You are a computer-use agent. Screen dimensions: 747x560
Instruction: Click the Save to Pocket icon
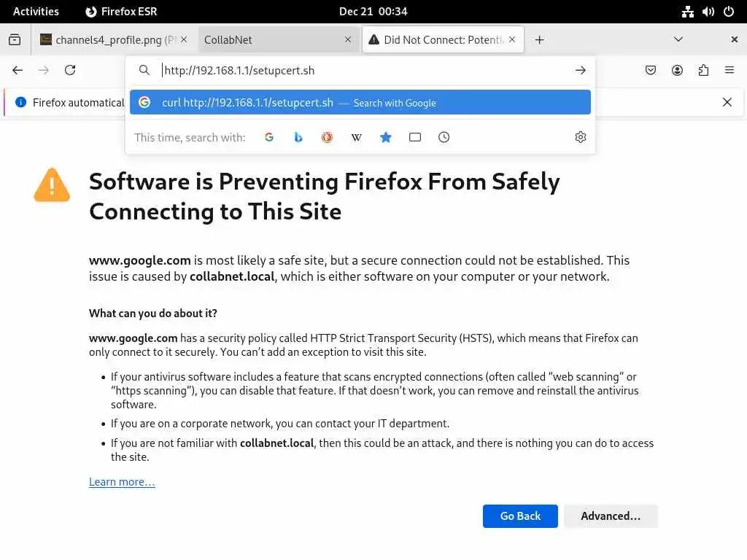point(651,70)
